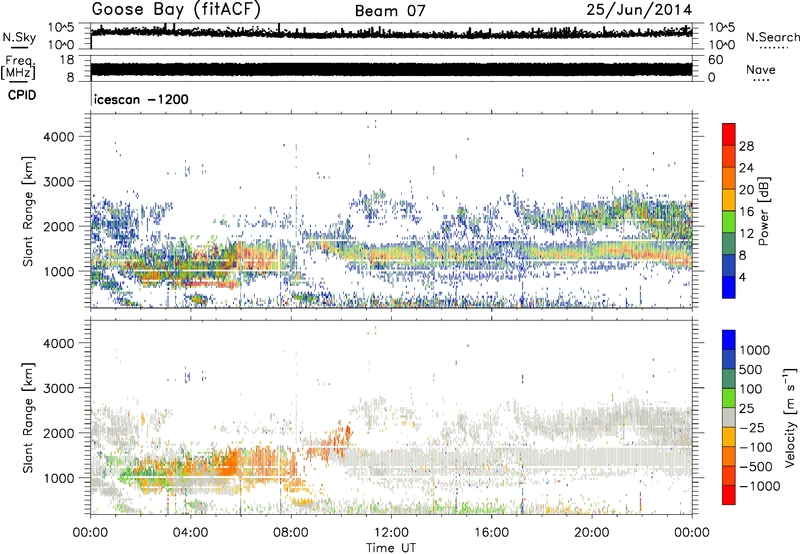The width and height of the screenshot is (800, 554).
Task: Click the 'Time UT' axis title
Action: point(391,548)
